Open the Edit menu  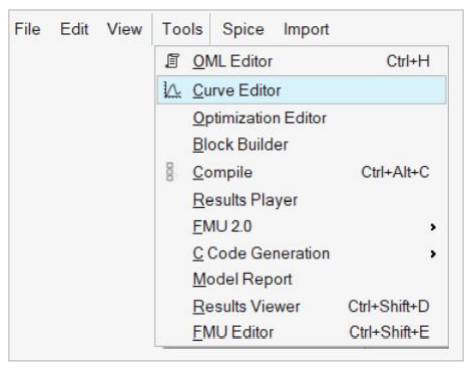(74, 29)
